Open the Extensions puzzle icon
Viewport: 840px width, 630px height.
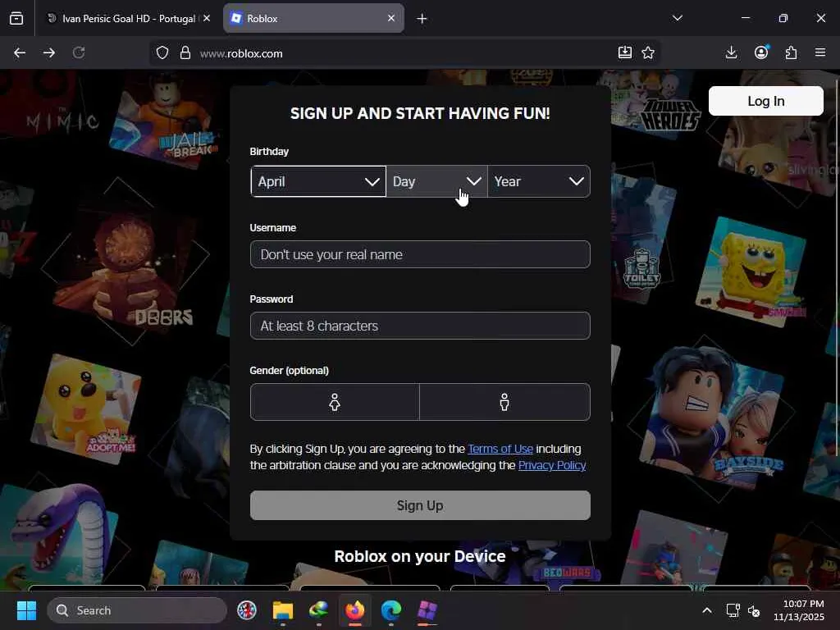click(792, 52)
